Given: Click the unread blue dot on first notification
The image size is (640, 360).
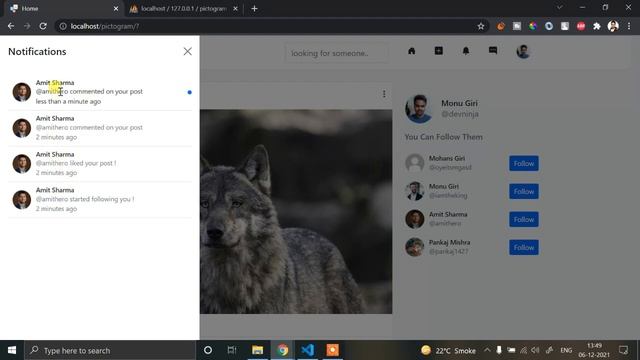Looking at the screenshot, I should click(189, 92).
